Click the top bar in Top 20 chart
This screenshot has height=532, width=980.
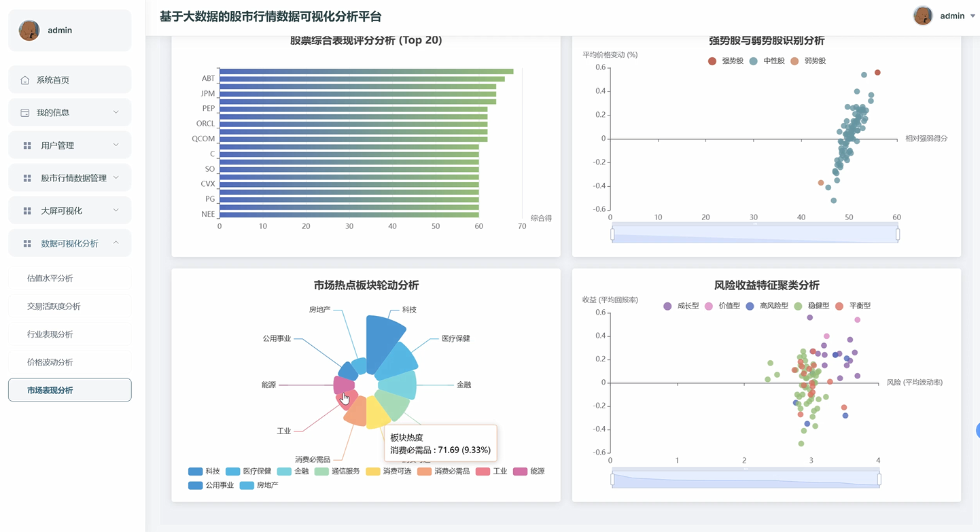(366, 71)
